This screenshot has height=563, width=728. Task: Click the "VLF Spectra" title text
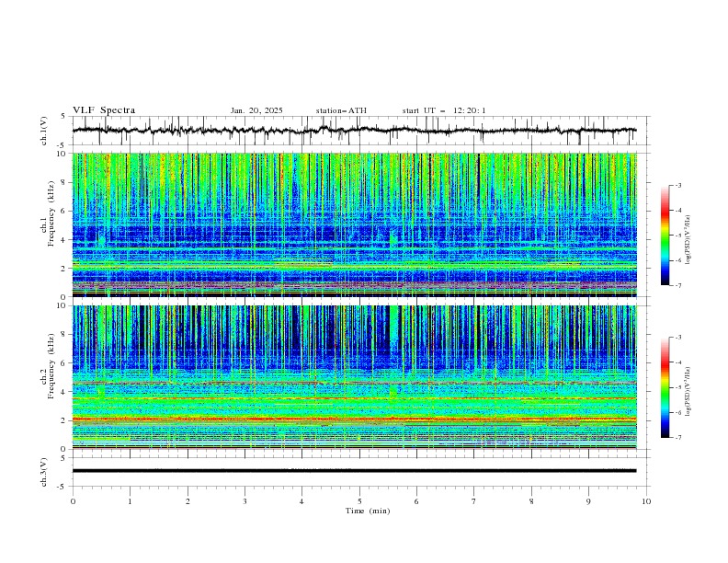click(x=104, y=110)
